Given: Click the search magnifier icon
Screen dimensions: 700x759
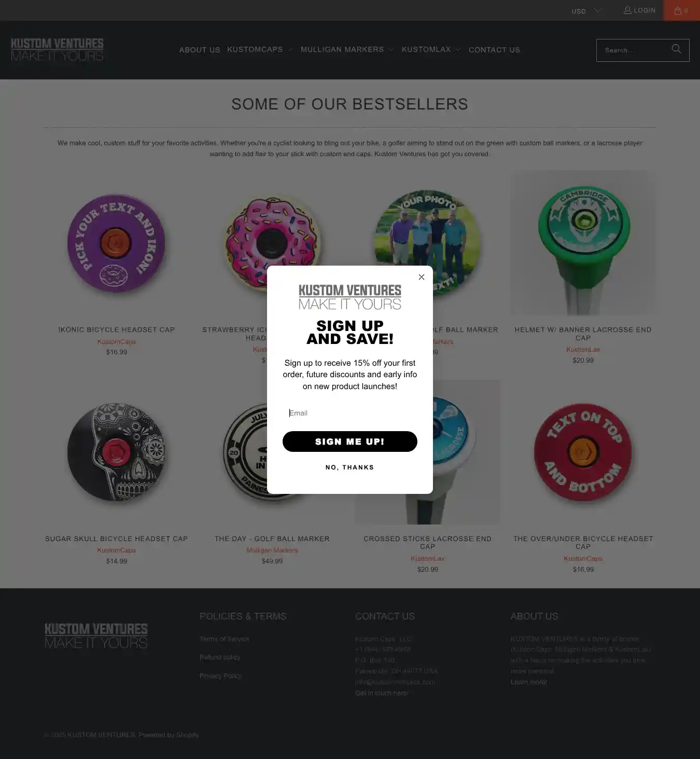Looking at the screenshot, I should tap(676, 49).
